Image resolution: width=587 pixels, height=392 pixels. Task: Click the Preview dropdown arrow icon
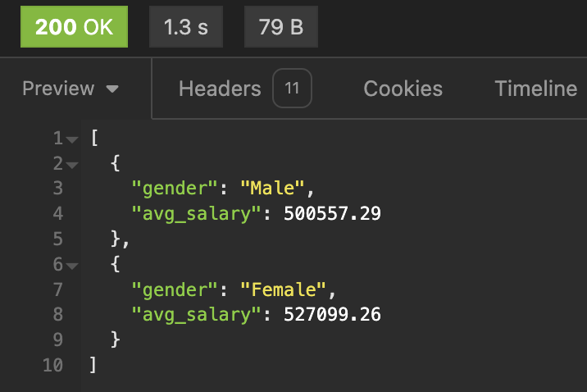click(x=112, y=89)
